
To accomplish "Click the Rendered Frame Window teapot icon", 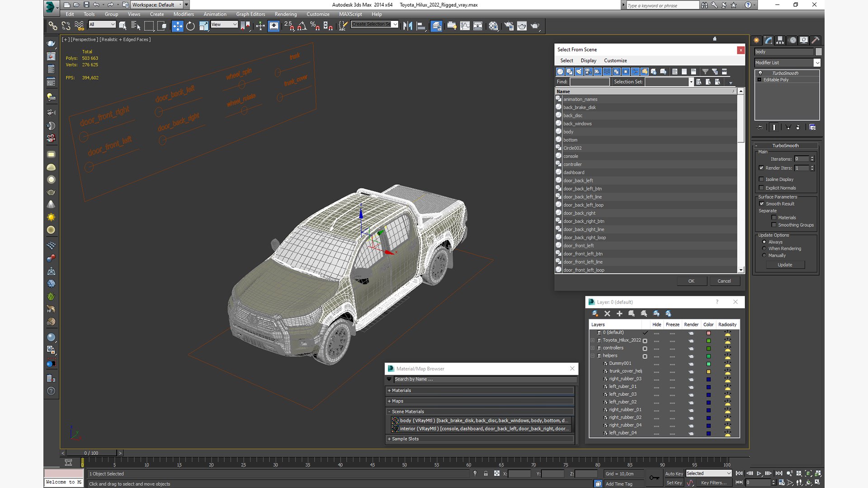I will [522, 26].
